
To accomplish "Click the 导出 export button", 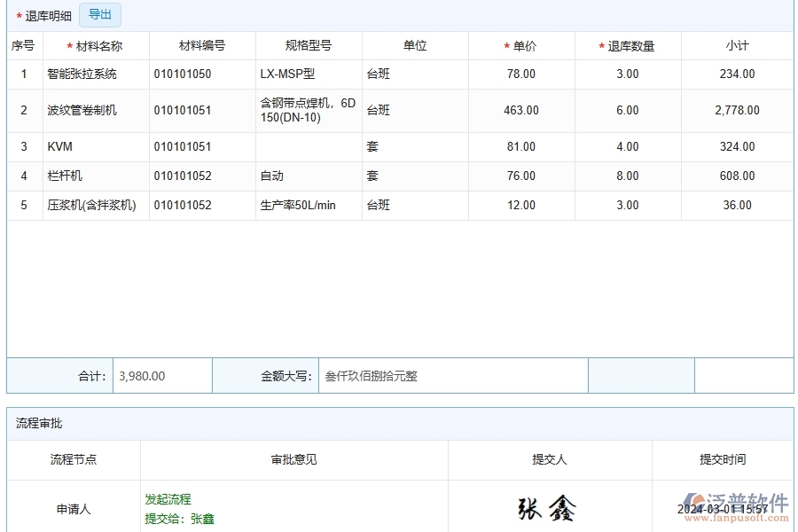I will coord(99,15).
